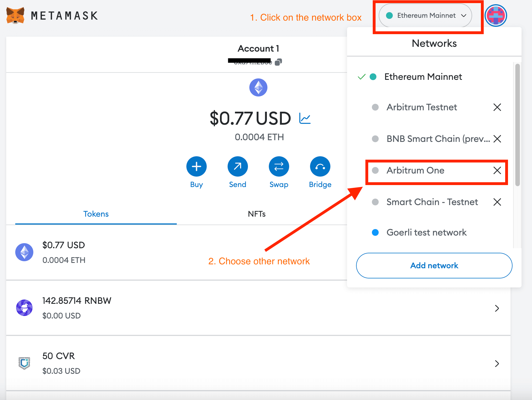Click the $0.03 USD CVR value

61,371
